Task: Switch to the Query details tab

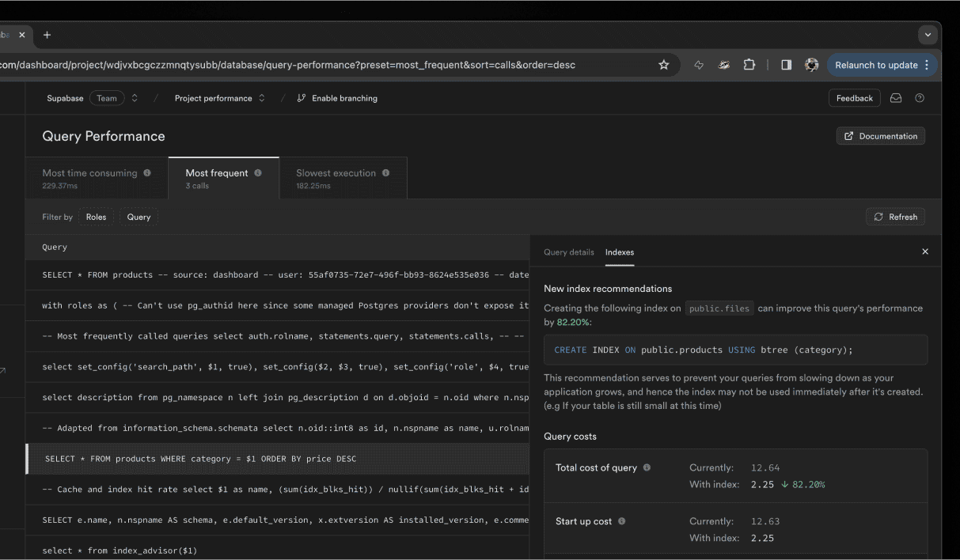Action: pos(568,252)
